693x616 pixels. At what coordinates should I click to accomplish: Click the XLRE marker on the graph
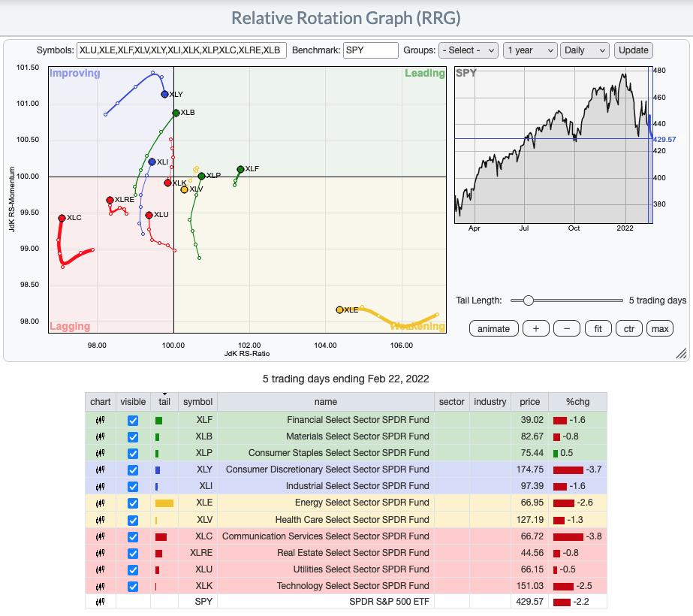tap(110, 200)
